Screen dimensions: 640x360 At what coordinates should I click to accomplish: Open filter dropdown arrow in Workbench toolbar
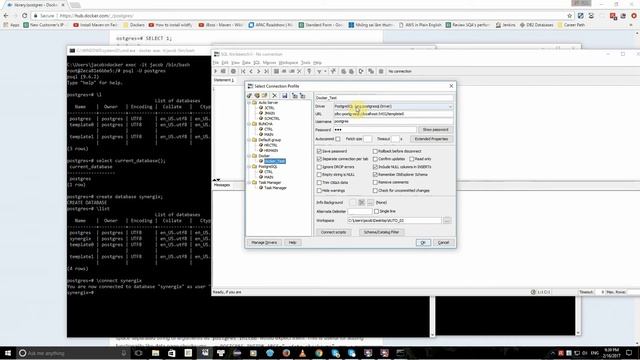(x=325, y=71)
